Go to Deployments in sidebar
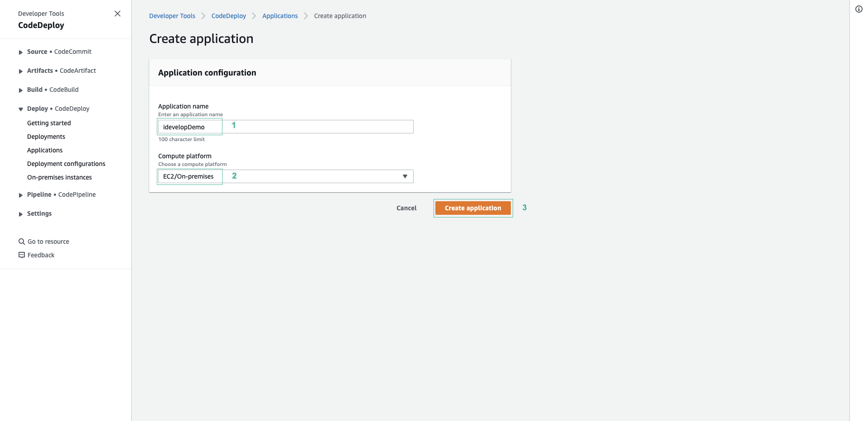This screenshot has width=868, height=421. [x=46, y=137]
